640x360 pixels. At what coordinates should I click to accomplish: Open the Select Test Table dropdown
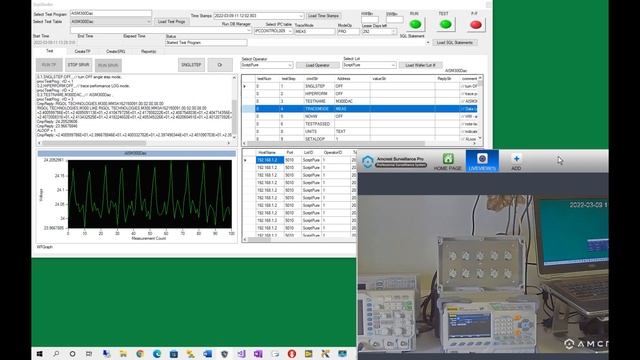pyautogui.click(x=111, y=21)
